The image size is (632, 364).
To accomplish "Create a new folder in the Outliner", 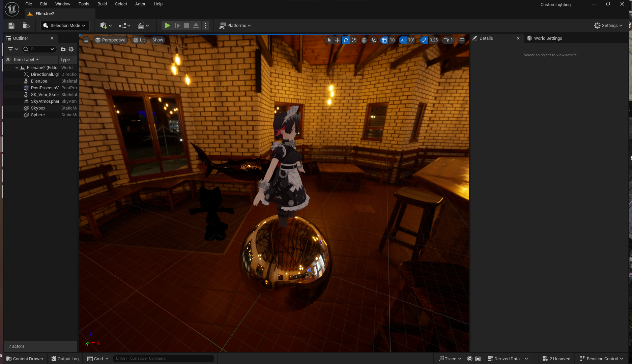I will (x=63, y=49).
